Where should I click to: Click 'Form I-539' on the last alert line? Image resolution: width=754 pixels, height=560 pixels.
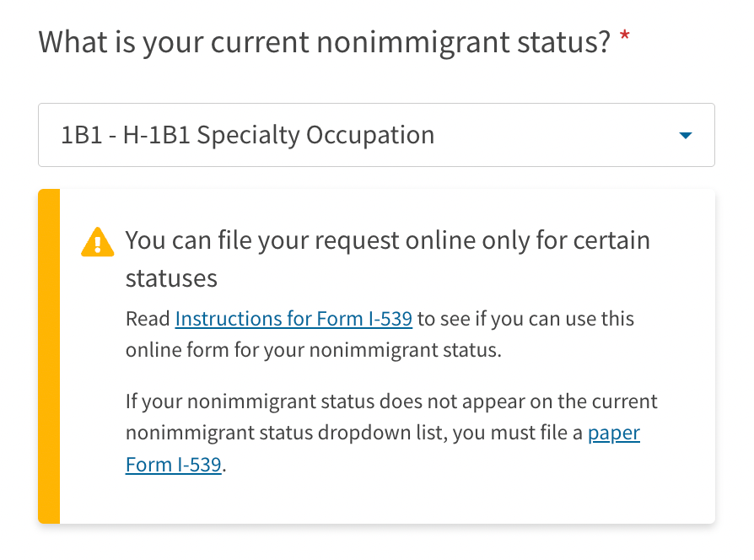[x=174, y=464]
